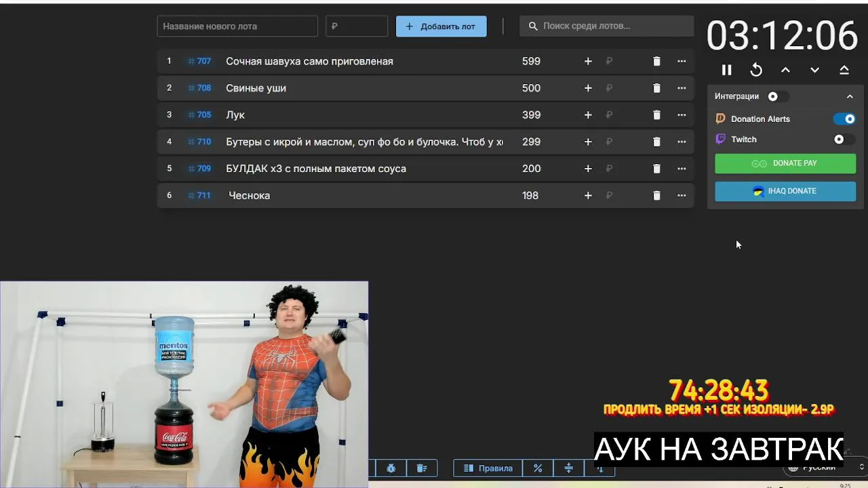Click the Donation Alerts logo icon
Viewport: 868px width, 488px height.
point(721,119)
